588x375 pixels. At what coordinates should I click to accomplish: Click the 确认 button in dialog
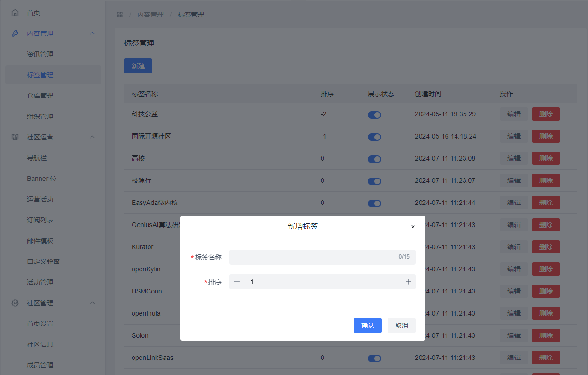tap(368, 326)
